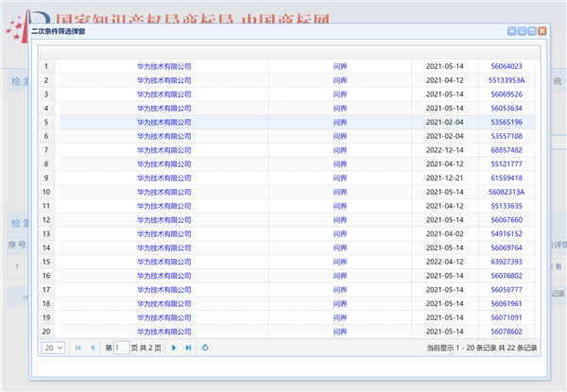Screen dimensions: 567x392
Task: Click the page number input field
Action: click(121, 348)
